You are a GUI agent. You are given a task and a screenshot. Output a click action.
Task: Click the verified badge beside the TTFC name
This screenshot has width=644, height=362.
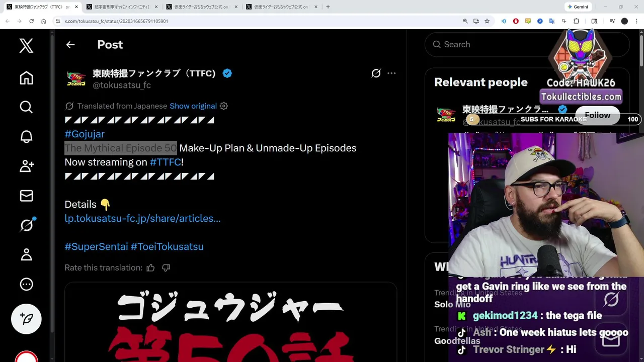coord(227,73)
